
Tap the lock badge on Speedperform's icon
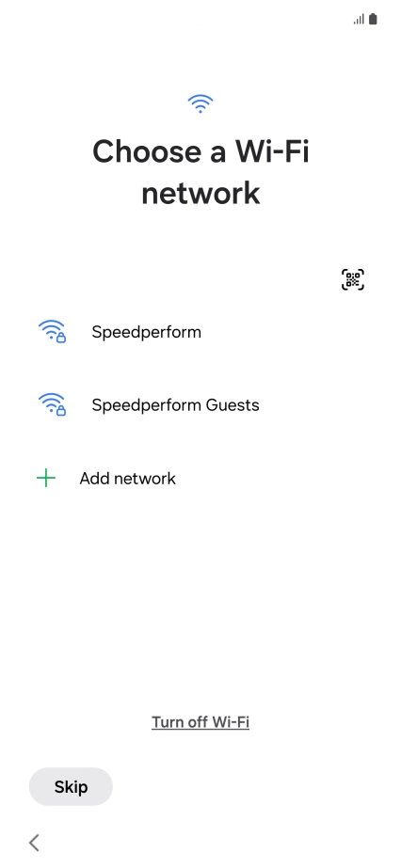61,337
